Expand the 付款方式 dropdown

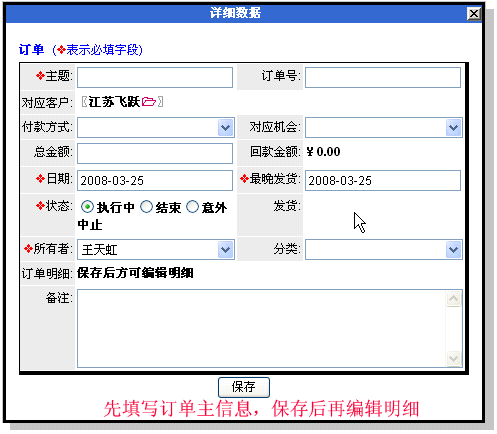click(225, 127)
